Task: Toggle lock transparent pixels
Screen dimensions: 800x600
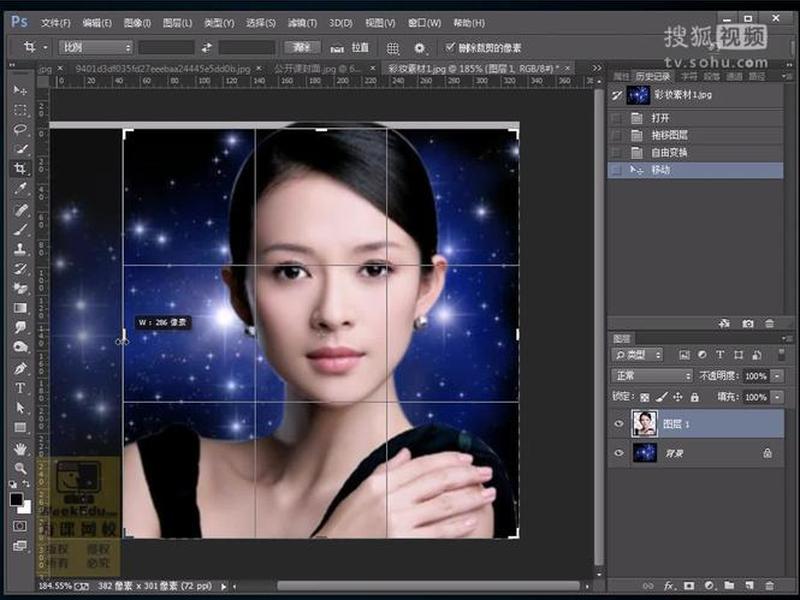Action: (644, 397)
